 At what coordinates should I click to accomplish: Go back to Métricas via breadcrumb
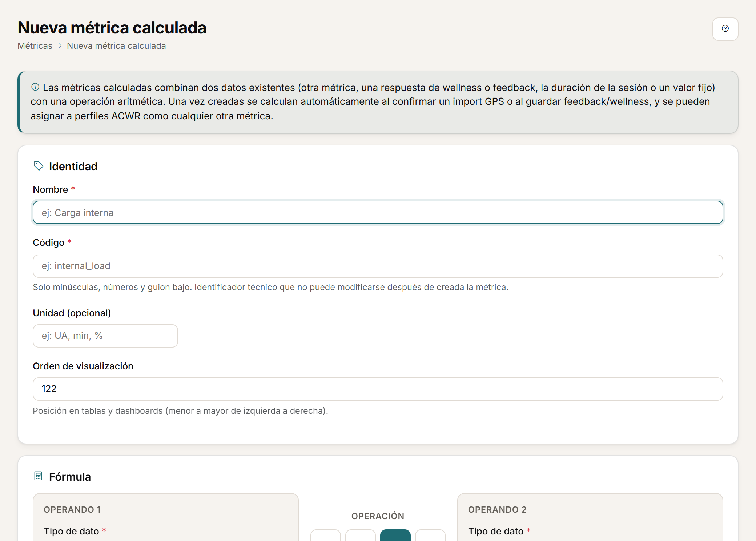tap(35, 46)
